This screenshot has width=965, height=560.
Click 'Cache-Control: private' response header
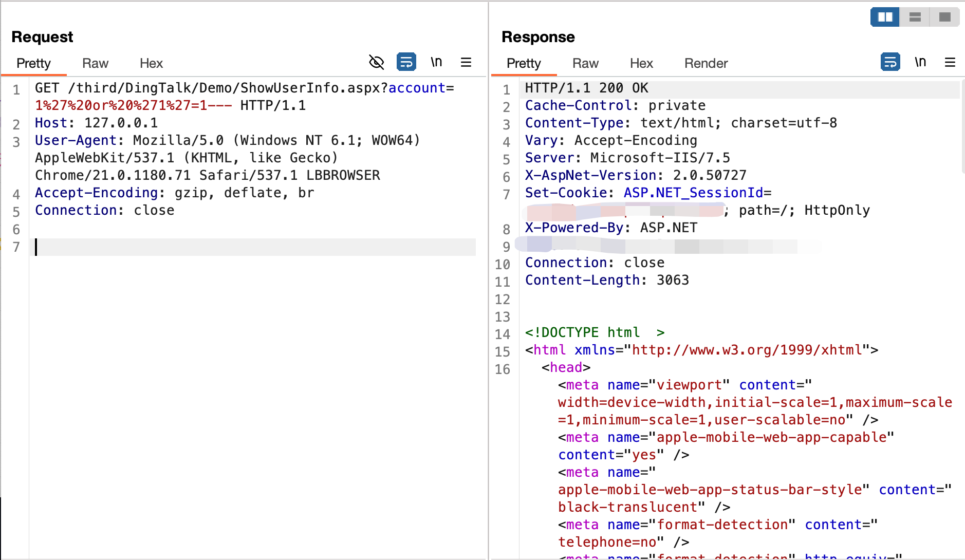click(615, 105)
